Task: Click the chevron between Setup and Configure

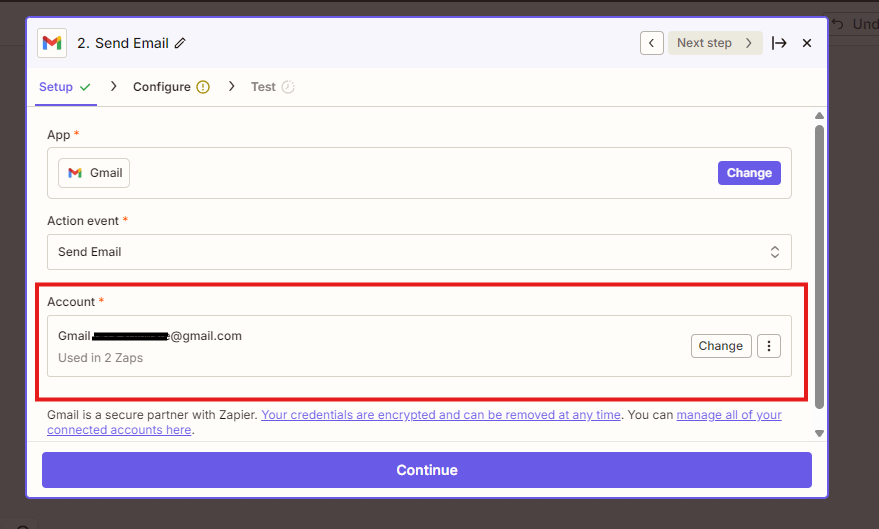Action: pos(114,86)
